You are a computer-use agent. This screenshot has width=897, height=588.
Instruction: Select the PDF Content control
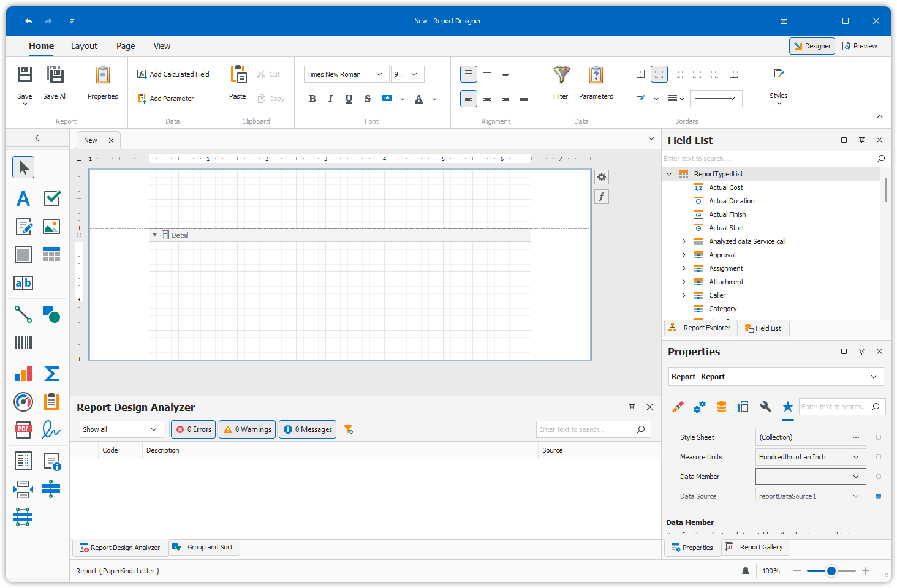pyautogui.click(x=23, y=430)
